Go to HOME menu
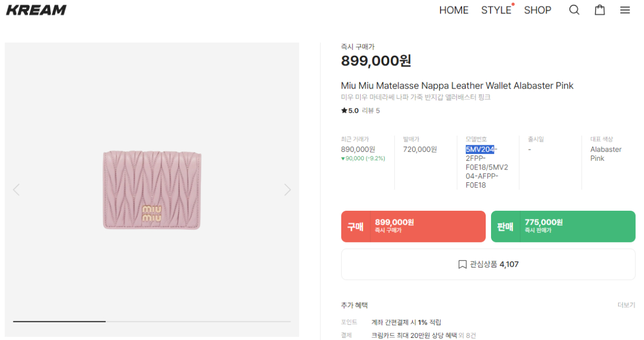 [453, 10]
